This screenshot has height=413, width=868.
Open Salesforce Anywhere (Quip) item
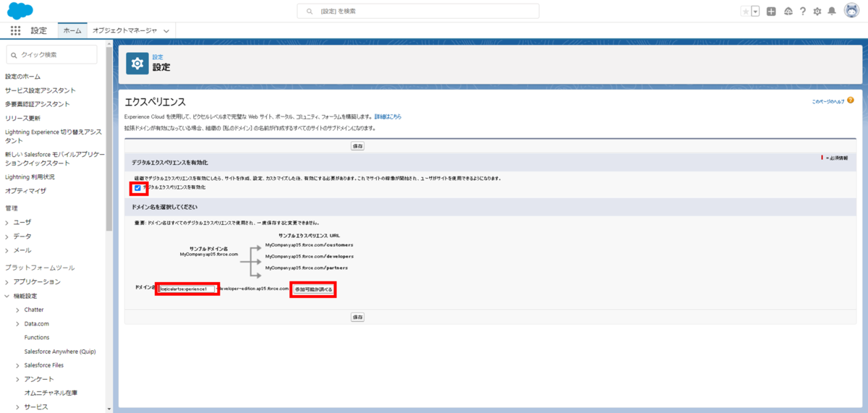60,352
